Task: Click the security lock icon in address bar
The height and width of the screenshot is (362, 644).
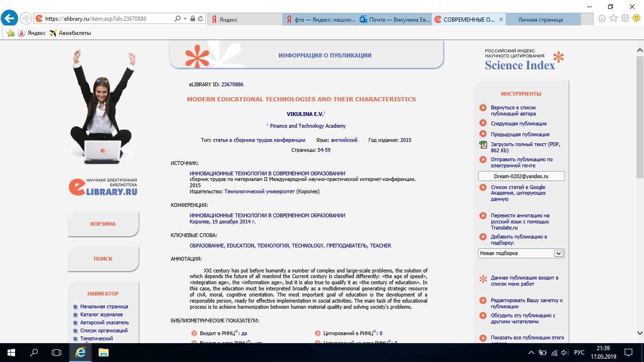Action: [192, 19]
